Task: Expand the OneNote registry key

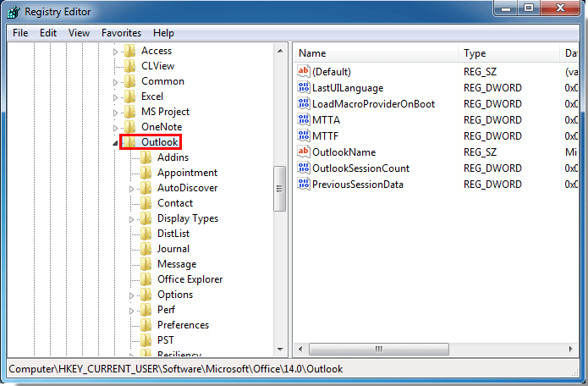Action: click(116, 128)
